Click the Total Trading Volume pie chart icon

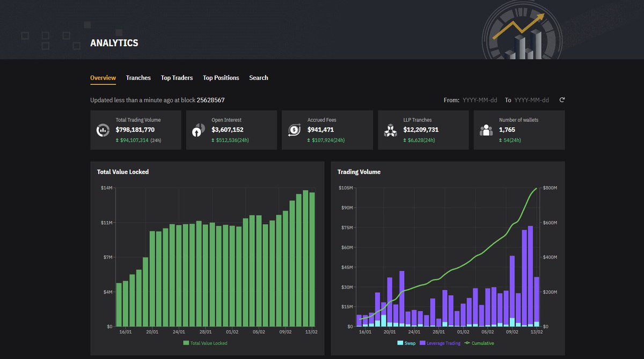tap(103, 129)
